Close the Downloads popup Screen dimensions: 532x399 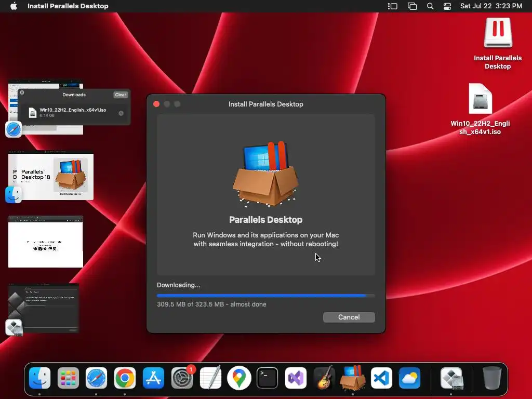click(x=22, y=92)
